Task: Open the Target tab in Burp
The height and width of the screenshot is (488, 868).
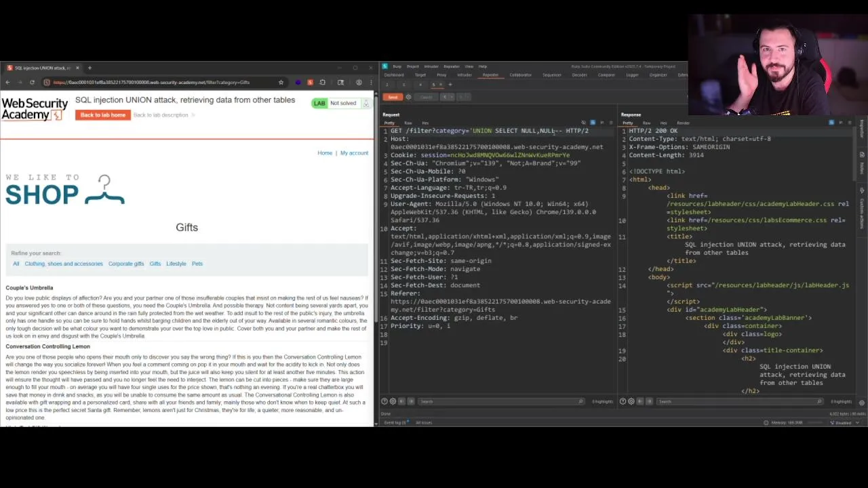Action: pos(420,75)
